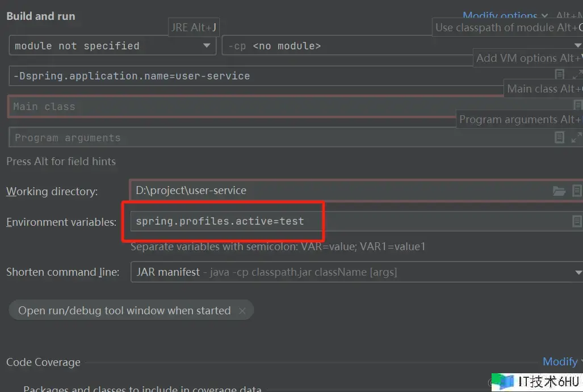Click the Open run/debug tool window chip
This screenshot has height=392, width=583.
click(124, 311)
